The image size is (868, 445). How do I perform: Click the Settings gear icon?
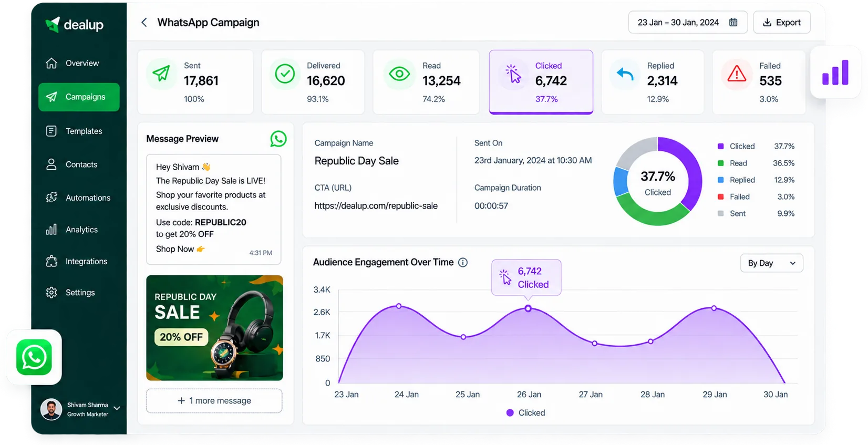(51, 293)
